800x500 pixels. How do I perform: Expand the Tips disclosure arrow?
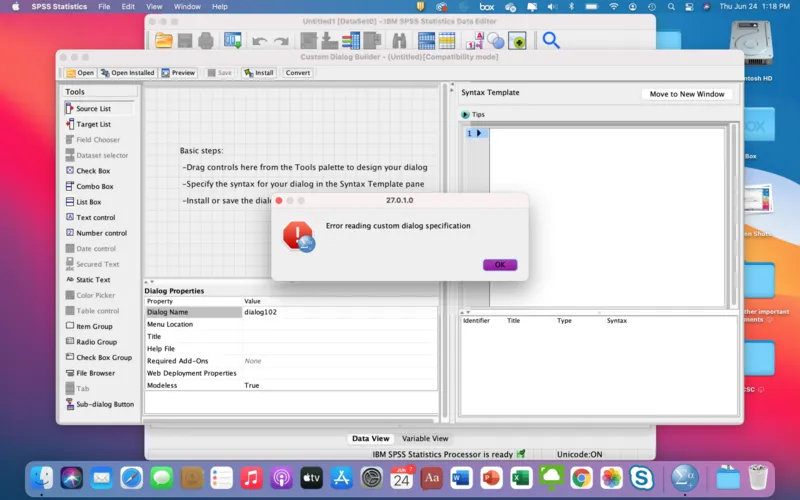[465, 114]
